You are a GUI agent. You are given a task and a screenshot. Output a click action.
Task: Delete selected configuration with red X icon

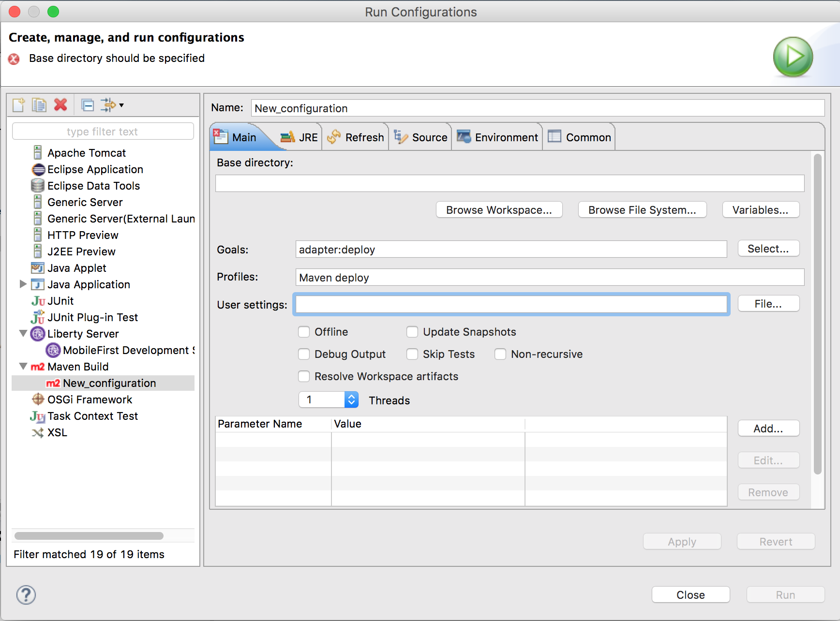click(60, 105)
